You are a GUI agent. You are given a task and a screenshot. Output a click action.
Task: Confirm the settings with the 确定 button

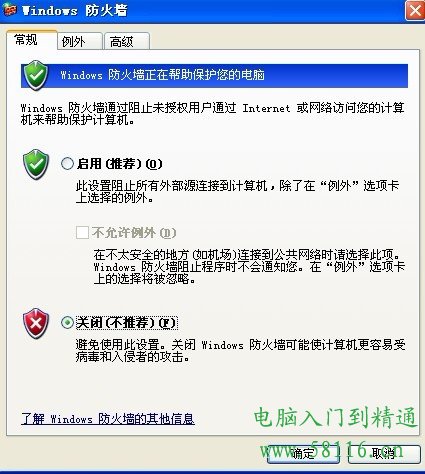coord(303,454)
